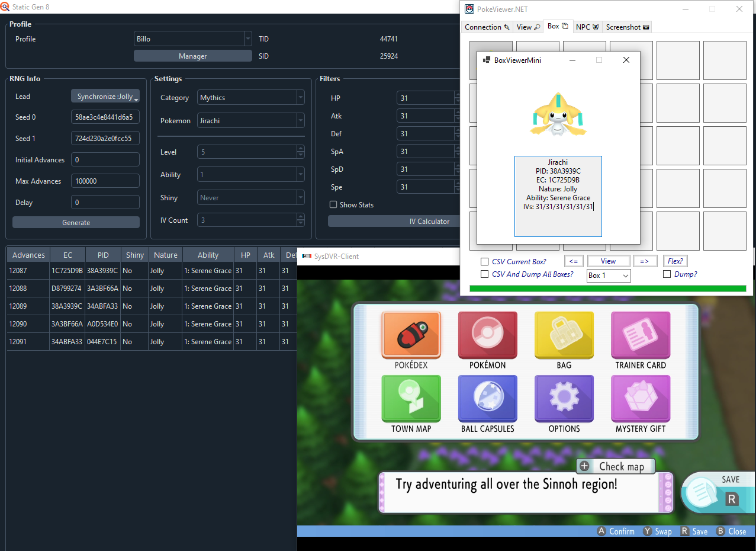Enable CSV And Dump All Boxes checkbox

pos(485,274)
